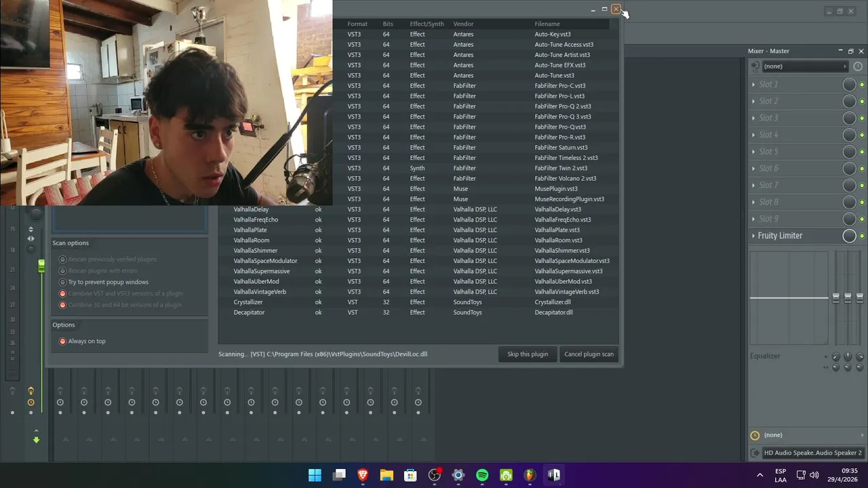Sort plugin list by Bits column

tap(388, 24)
